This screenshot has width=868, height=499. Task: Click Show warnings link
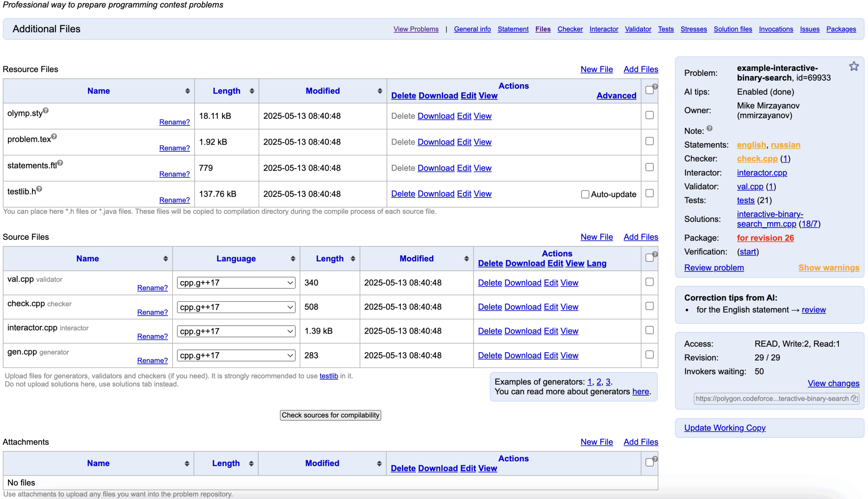click(x=828, y=268)
